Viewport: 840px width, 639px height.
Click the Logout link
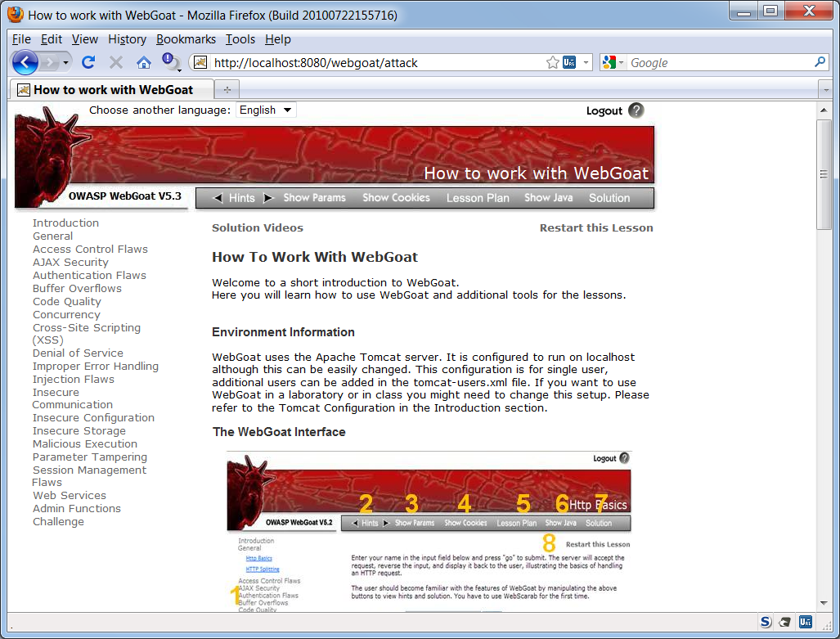pyautogui.click(x=604, y=110)
